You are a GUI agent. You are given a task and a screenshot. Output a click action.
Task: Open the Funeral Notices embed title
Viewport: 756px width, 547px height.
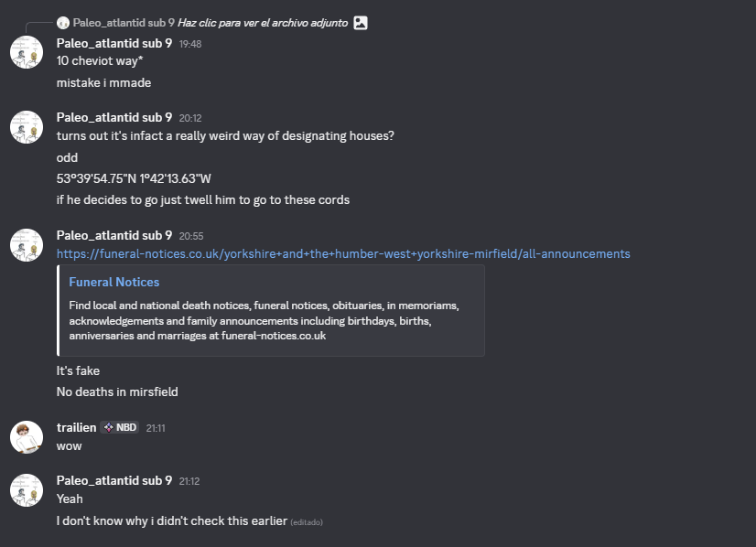point(114,282)
